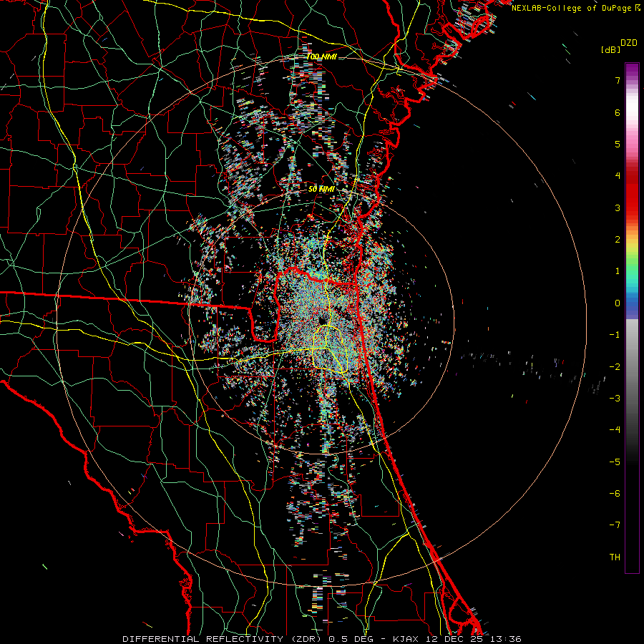The image size is (644, 644).
Task: Click the 50 NMI range ring label
Action: pyautogui.click(x=321, y=189)
